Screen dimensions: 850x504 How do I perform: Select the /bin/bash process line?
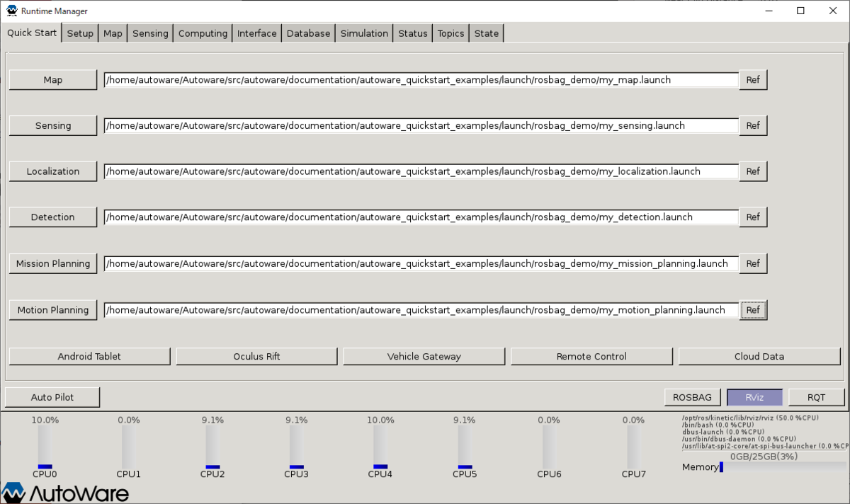(x=718, y=425)
